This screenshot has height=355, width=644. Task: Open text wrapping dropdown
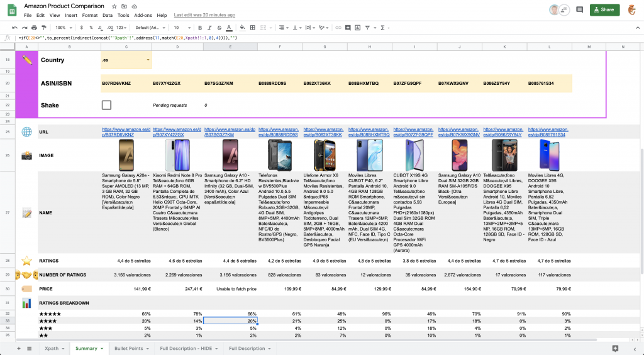(310, 28)
